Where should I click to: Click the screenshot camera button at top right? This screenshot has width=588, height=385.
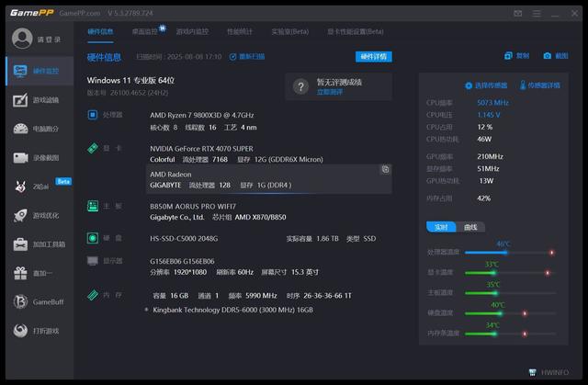pyautogui.click(x=556, y=56)
